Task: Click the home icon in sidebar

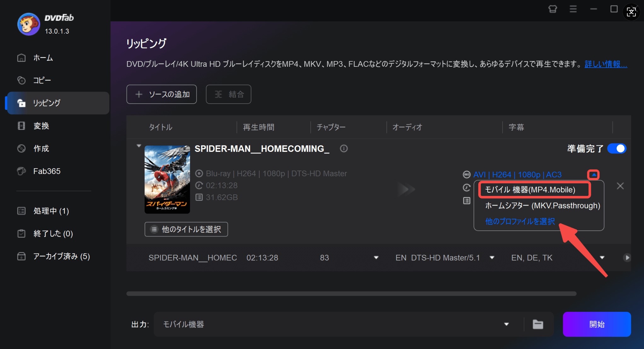Action: click(21, 58)
